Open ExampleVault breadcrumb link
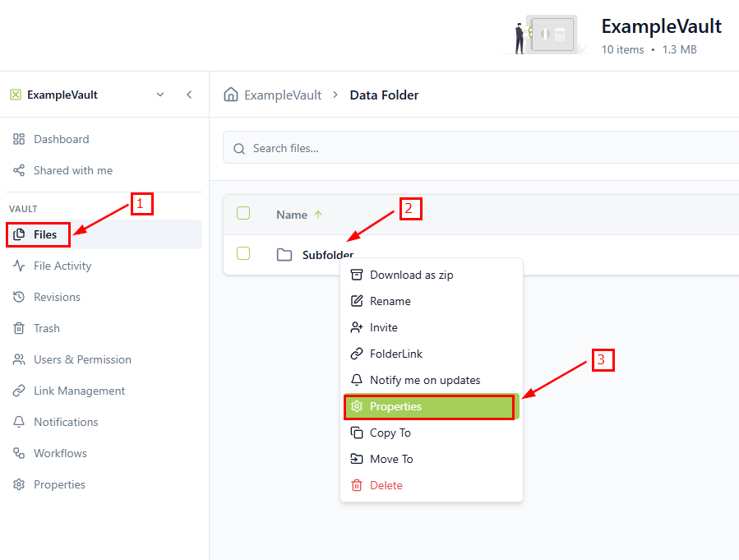739x560 pixels. point(283,95)
